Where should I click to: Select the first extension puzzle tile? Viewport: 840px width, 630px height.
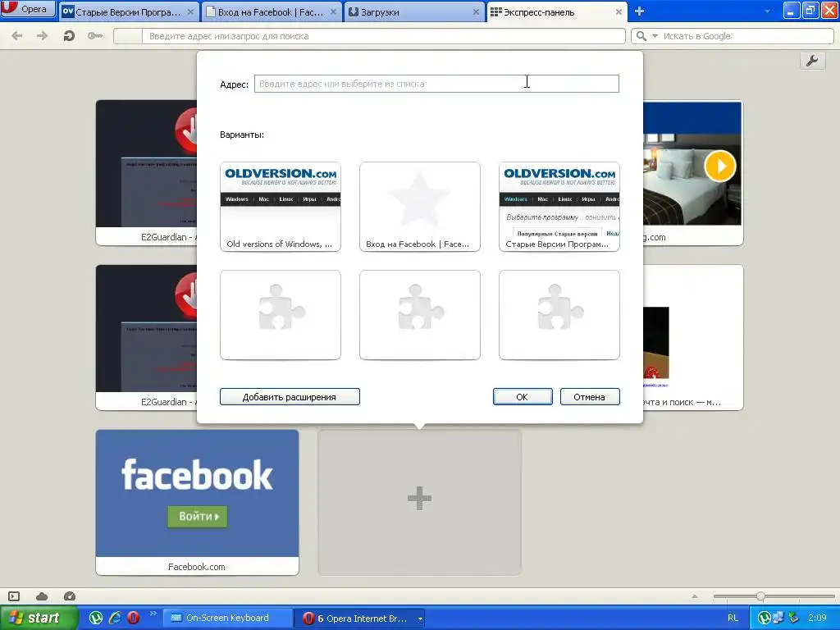point(281,315)
